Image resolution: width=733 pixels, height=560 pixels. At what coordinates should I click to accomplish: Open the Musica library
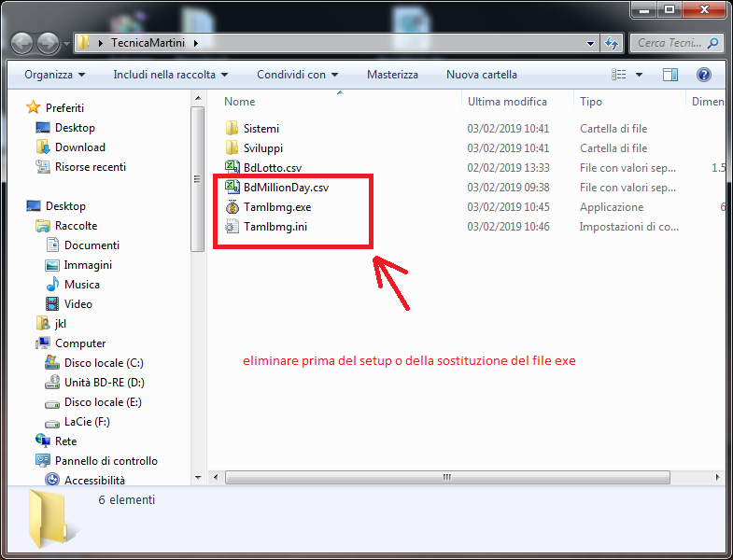coord(73,285)
